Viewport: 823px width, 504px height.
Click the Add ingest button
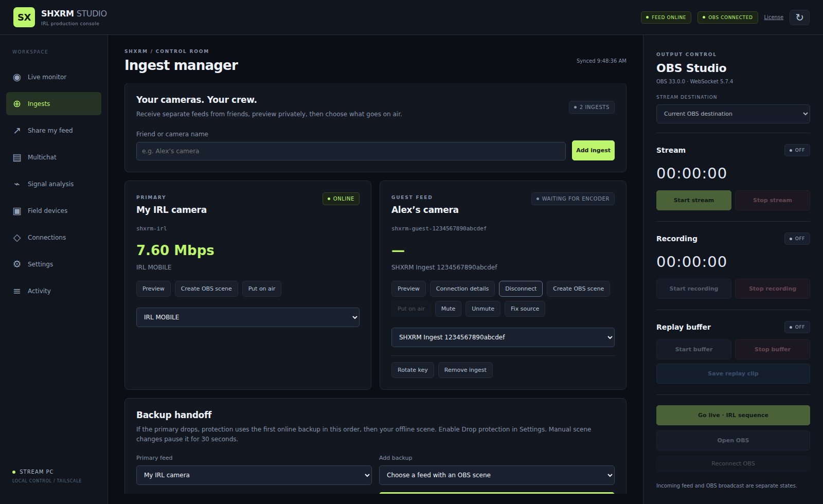(593, 151)
